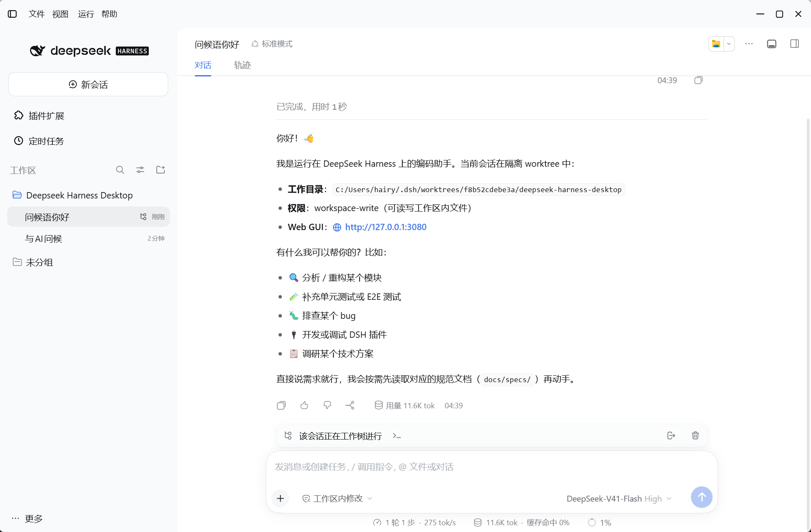The width and height of the screenshot is (811, 532).
Task: Add a new workspace folder
Action: coord(161,170)
